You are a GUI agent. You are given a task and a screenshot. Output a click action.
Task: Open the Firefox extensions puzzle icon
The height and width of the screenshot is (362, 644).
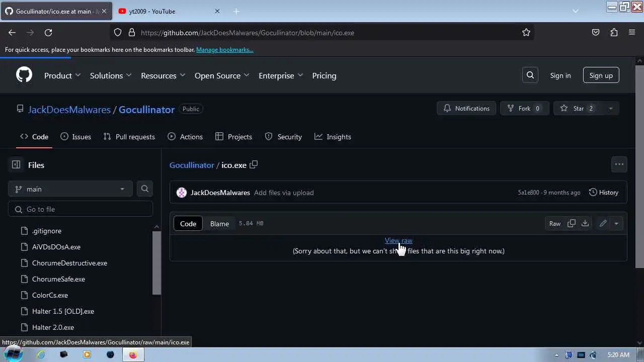(x=614, y=33)
